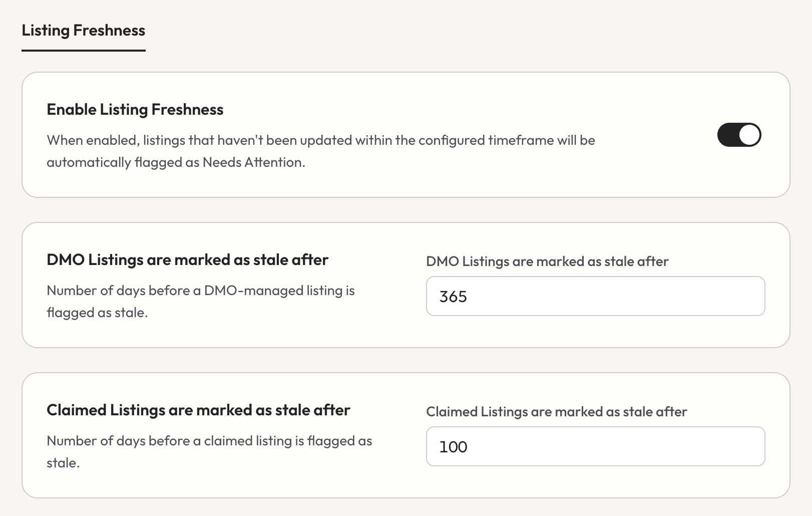This screenshot has width=812, height=516.
Task: Click the DMO-managed listing description text
Action: 200,302
